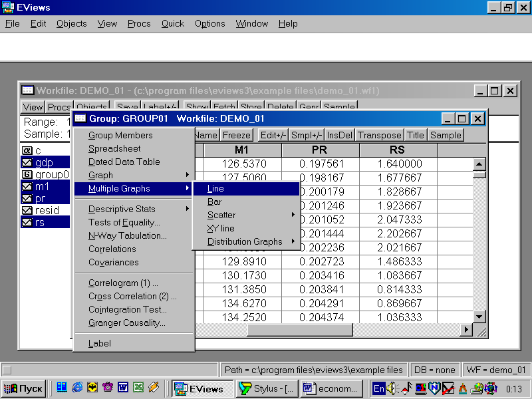Choose Bar under Multiple Graphs
532x399 pixels.
pyautogui.click(x=246, y=201)
